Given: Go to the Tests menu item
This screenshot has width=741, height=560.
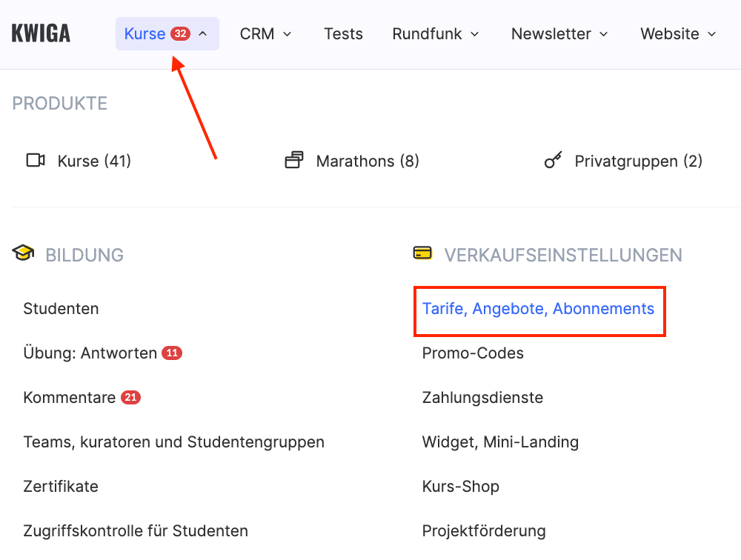Looking at the screenshot, I should (x=343, y=34).
